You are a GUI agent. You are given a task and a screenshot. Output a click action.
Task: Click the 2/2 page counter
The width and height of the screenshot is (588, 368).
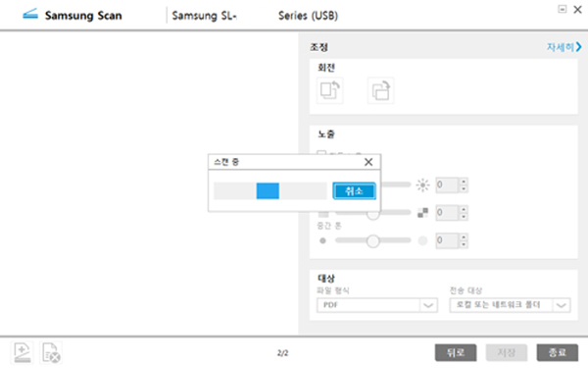coord(283,353)
